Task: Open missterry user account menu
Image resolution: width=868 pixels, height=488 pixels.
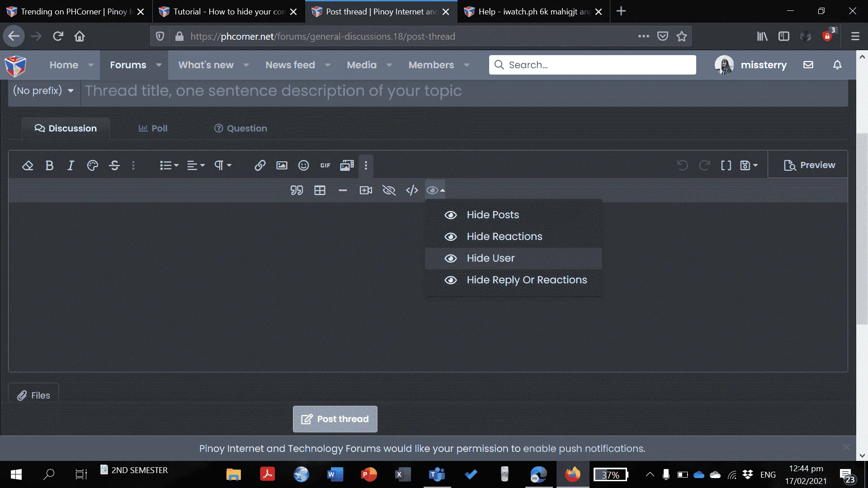Action: (750, 65)
